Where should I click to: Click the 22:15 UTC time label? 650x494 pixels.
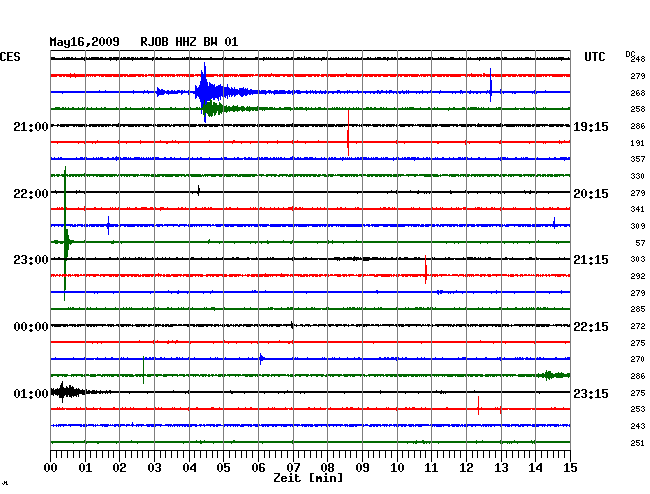click(591, 327)
